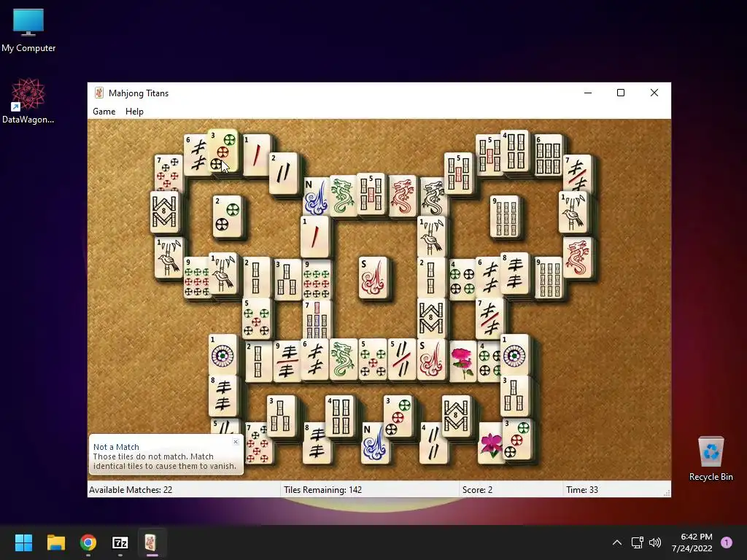Select the N wind tile beside the green dragon
Screen dimensions: 747x560
tap(315, 197)
